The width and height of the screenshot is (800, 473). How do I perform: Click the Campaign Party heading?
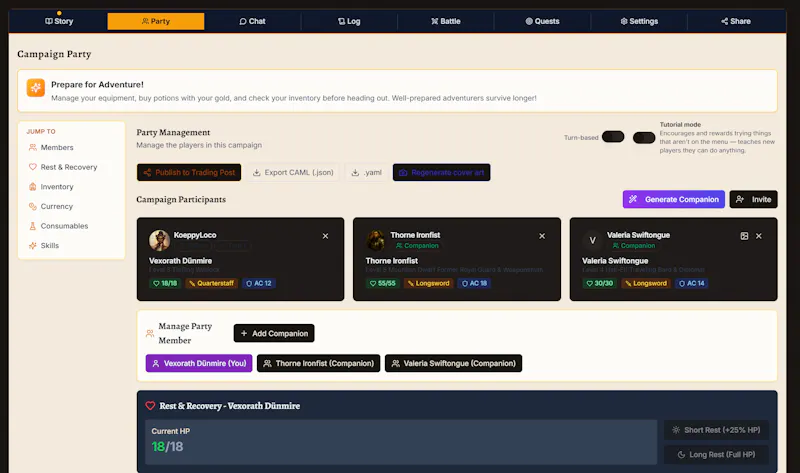tap(54, 54)
